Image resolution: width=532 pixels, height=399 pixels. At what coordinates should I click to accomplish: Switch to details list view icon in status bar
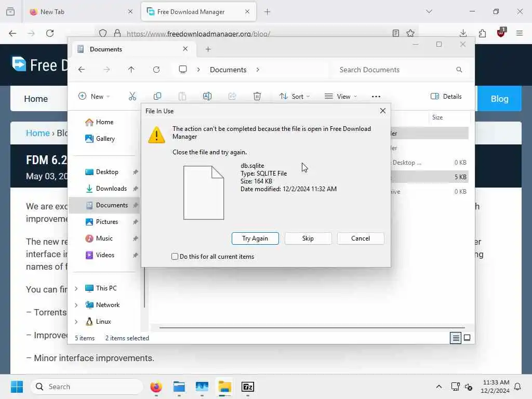tap(456, 338)
